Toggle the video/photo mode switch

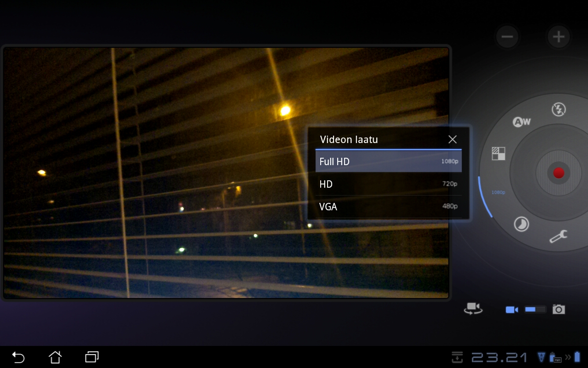(x=535, y=310)
